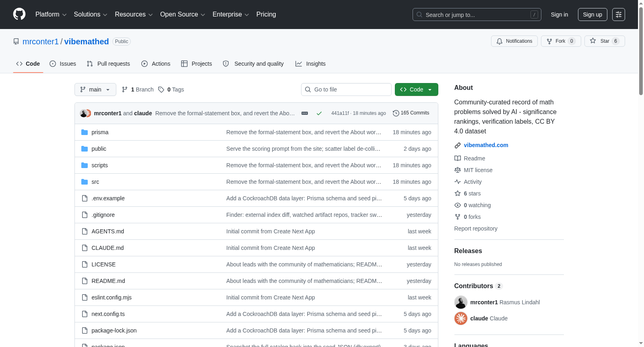This screenshot has width=644, height=347.
Task: Click the .env.example file icon
Action: (85, 198)
